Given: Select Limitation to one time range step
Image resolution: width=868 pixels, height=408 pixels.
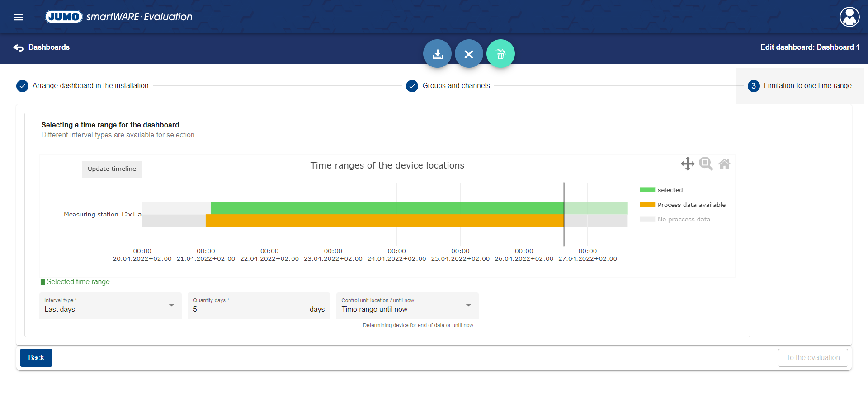Looking at the screenshot, I should [807, 86].
